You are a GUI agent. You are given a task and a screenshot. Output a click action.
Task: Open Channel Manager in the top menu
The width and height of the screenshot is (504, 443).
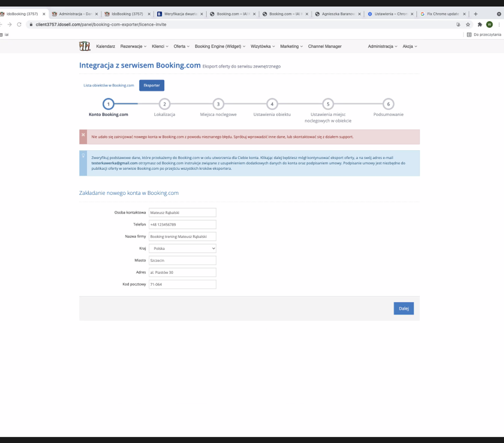click(325, 46)
